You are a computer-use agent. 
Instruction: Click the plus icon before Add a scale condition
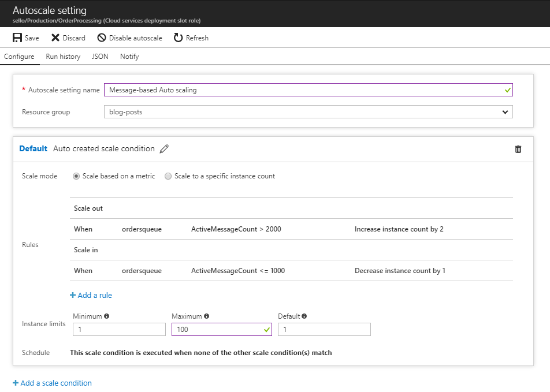[x=16, y=383]
